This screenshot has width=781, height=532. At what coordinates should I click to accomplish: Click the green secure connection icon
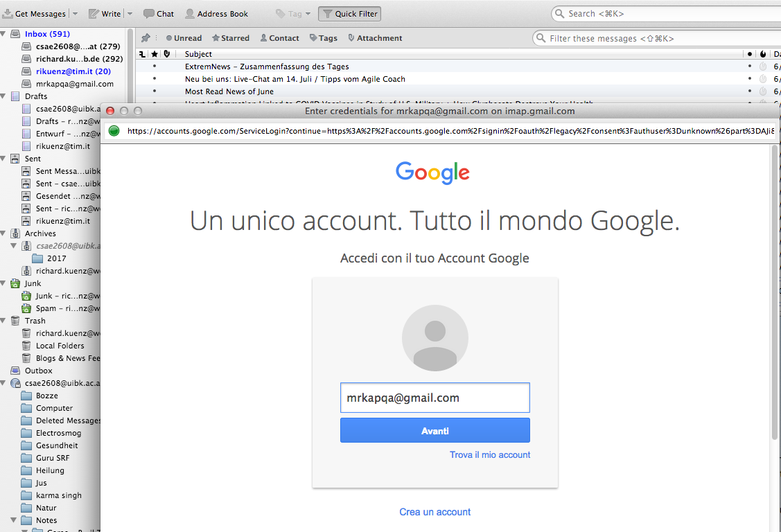114,131
